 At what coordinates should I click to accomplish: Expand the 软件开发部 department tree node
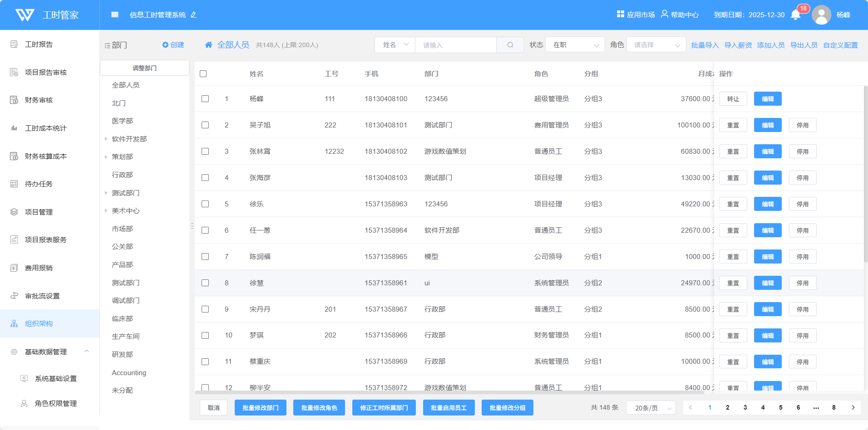tap(106, 139)
